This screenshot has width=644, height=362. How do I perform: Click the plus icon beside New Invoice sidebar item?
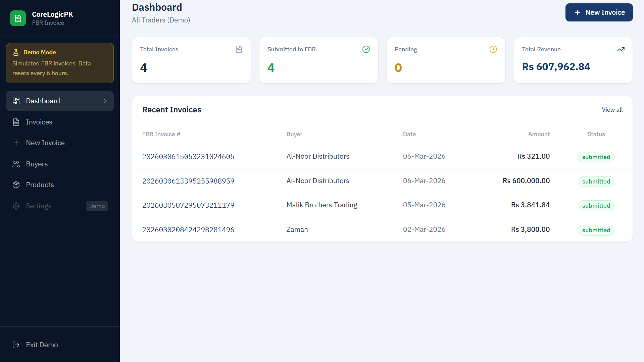pyautogui.click(x=16, y=143)
